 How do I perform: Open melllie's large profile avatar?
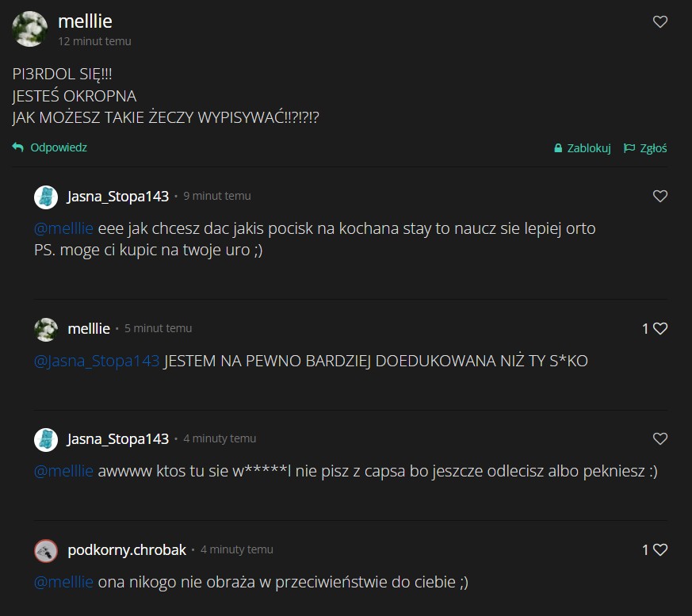click(29, 29)
